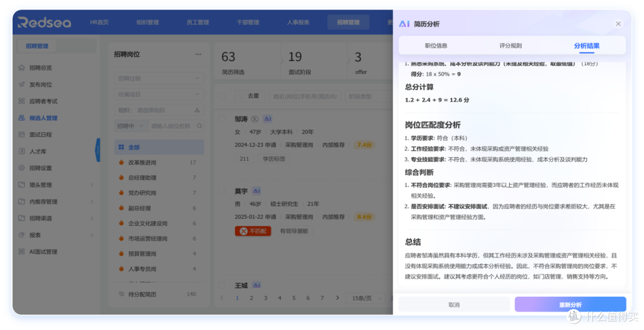644x330 pixels.
Task: Expand the 招聘渠道 submenu arrow
Action: 92,218
